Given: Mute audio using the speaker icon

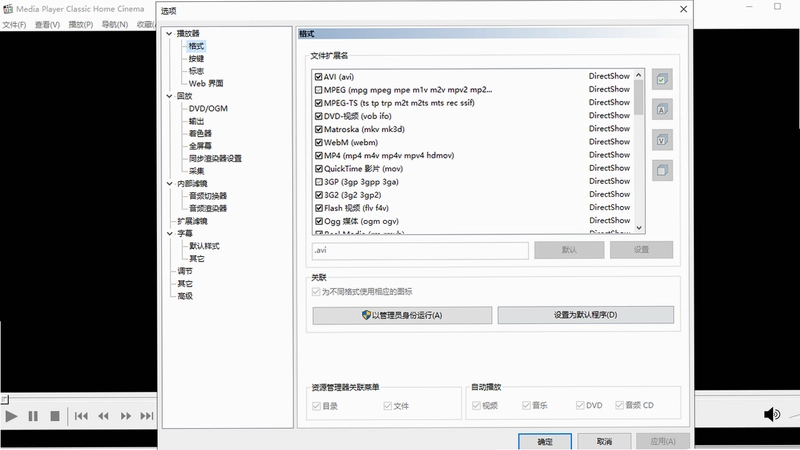Looking at the screenshot, I should click(x=771, y=414).
